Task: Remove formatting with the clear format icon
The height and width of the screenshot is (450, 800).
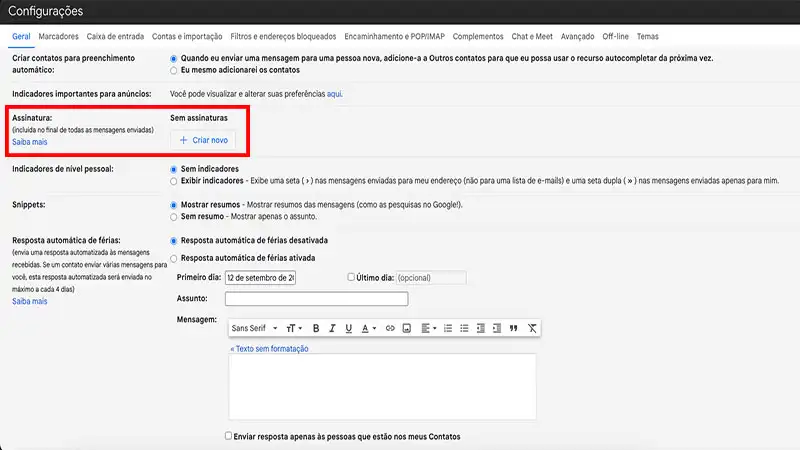Action: (x=532, y=328)
